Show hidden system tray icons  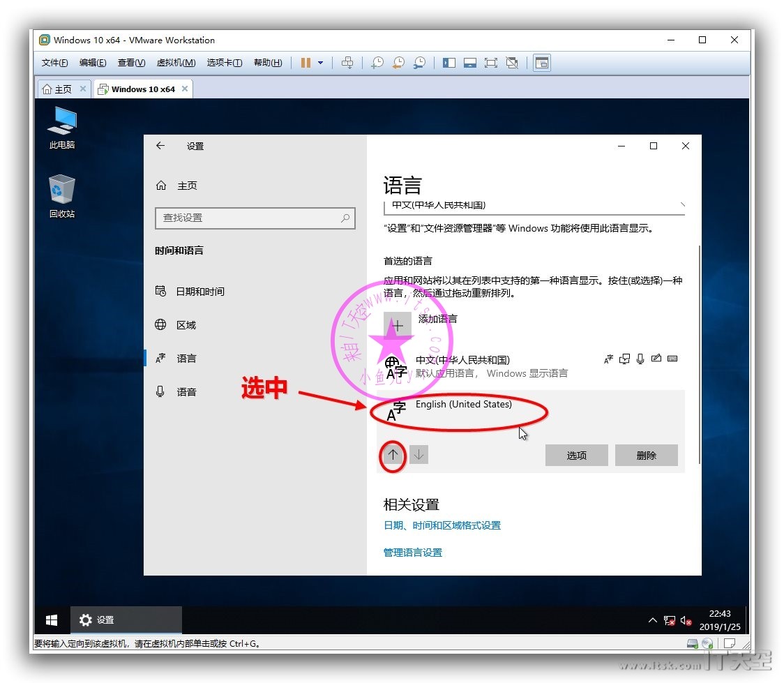(652, 620)
